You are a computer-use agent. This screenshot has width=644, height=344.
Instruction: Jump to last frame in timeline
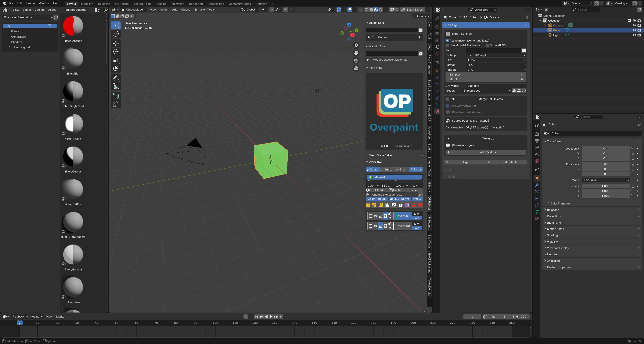tap(281, 317)
